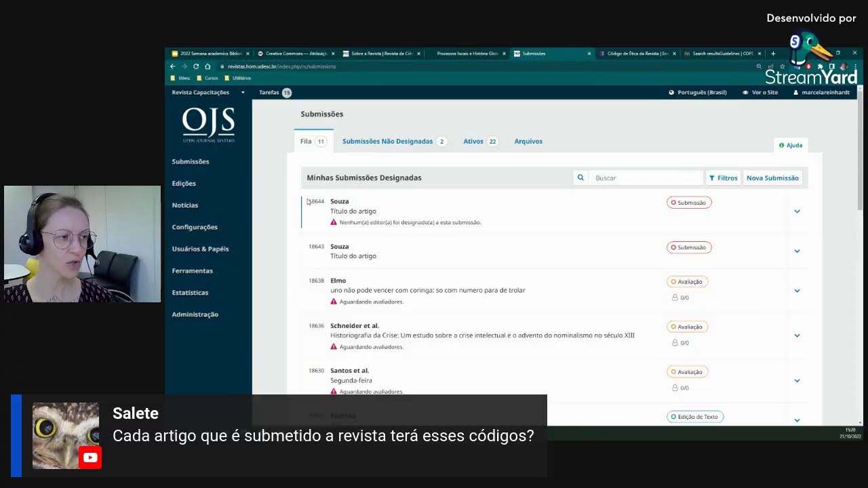Click the browser address bar URL
Screen dimensions: 868x488
281,66
